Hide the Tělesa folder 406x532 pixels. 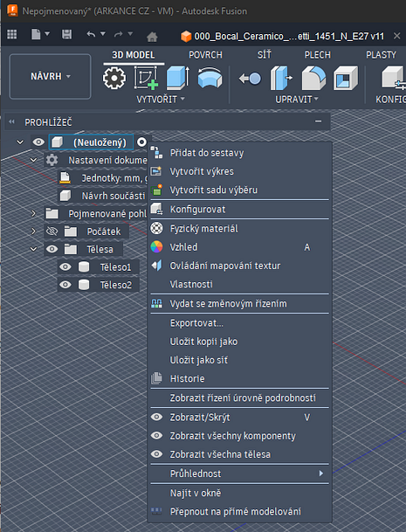click(52, 249)
